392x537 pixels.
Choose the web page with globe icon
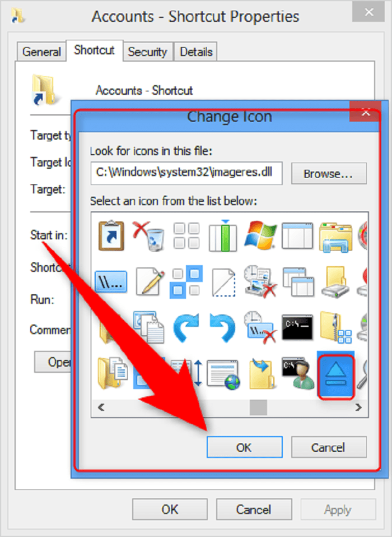223,374
